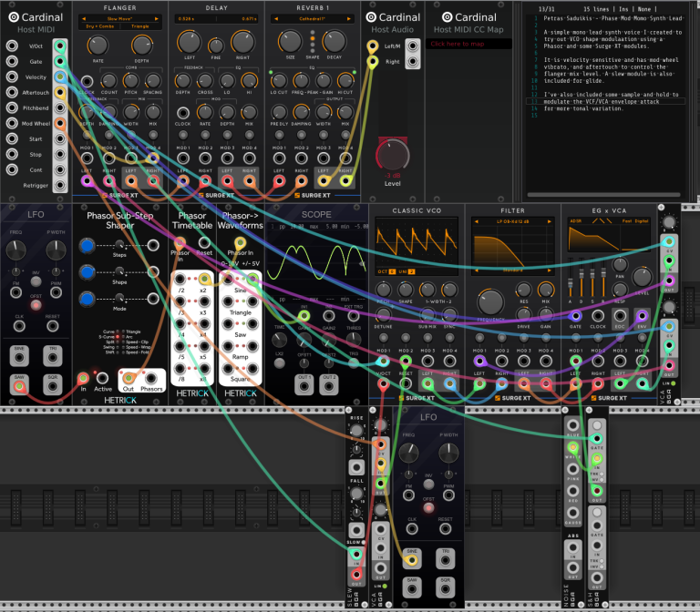The width and height of the screenshot is (700, 612).
Task: Toggle the bottom-row LFO INV button
Action: coord(428,484)
